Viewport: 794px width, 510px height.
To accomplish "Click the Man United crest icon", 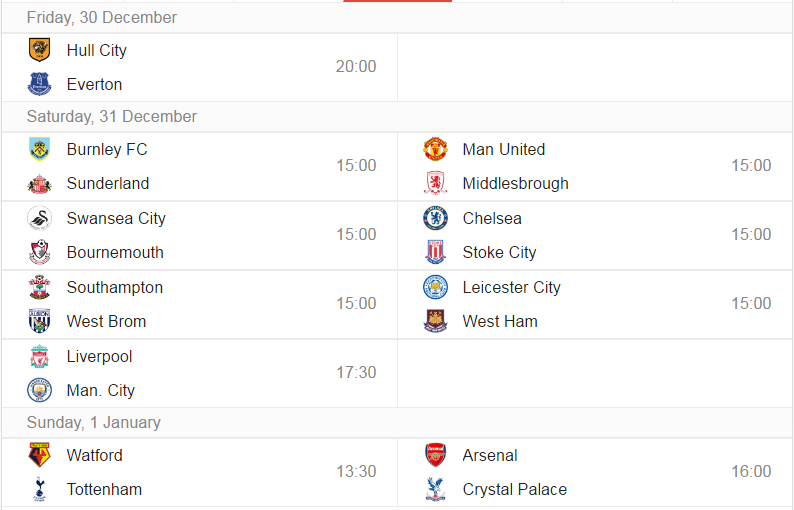I will coord(435,149).
